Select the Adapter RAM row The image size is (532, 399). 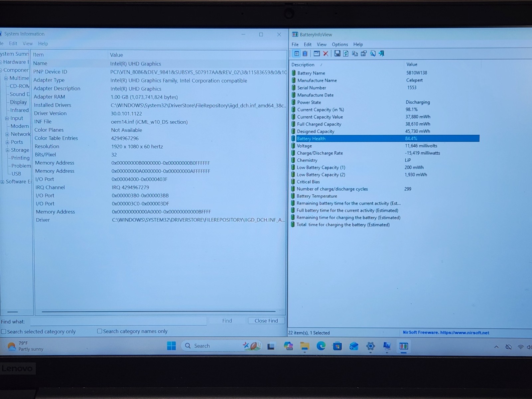point(160,97)
